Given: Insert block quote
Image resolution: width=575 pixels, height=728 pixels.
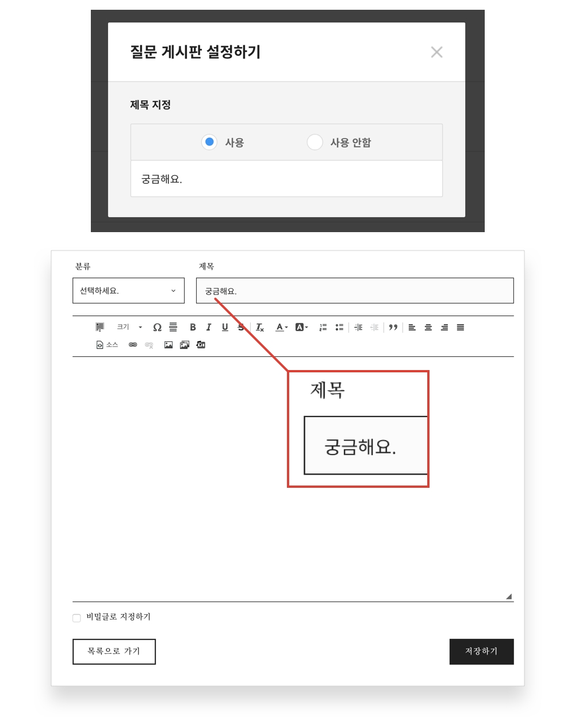Looking at the screenshot, I should click(x=393, y=327).
